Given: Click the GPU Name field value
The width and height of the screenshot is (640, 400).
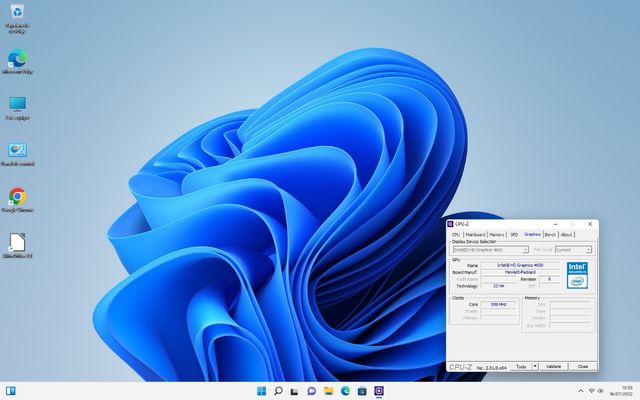Looking at the screenshot, I should coord(519,265).
